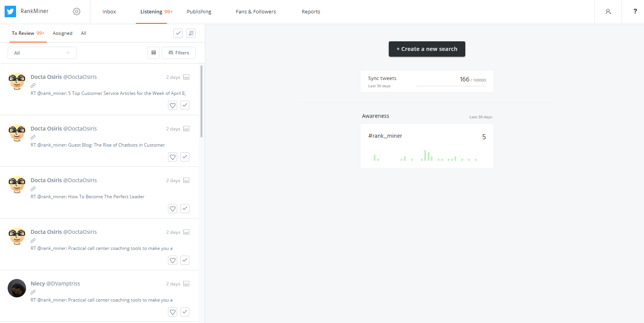Image resolution: width=644 pixels, height=323 pixels.
Task: Mark 5 Top Customer Service Articles tweet reviewed
Action: tap(185, 105)
